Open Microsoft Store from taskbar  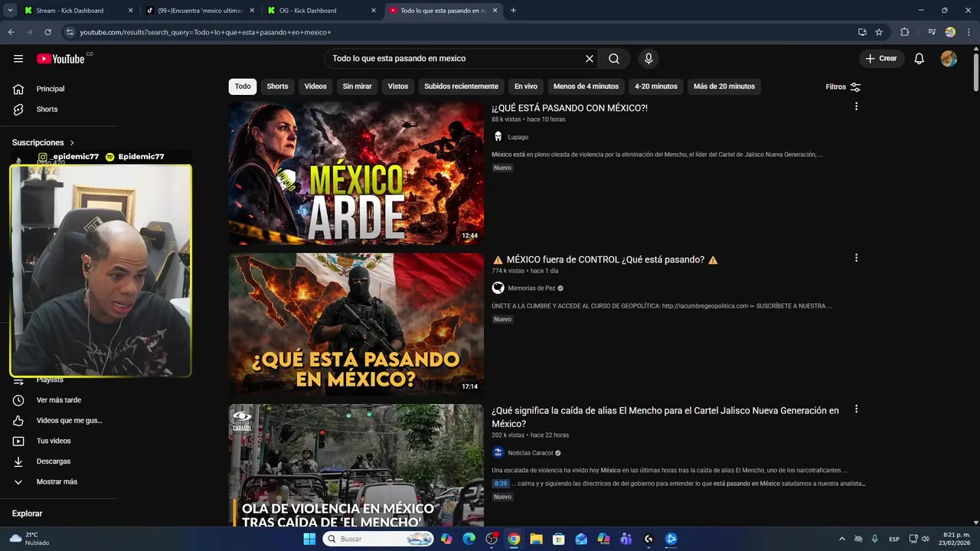(558, 539)
